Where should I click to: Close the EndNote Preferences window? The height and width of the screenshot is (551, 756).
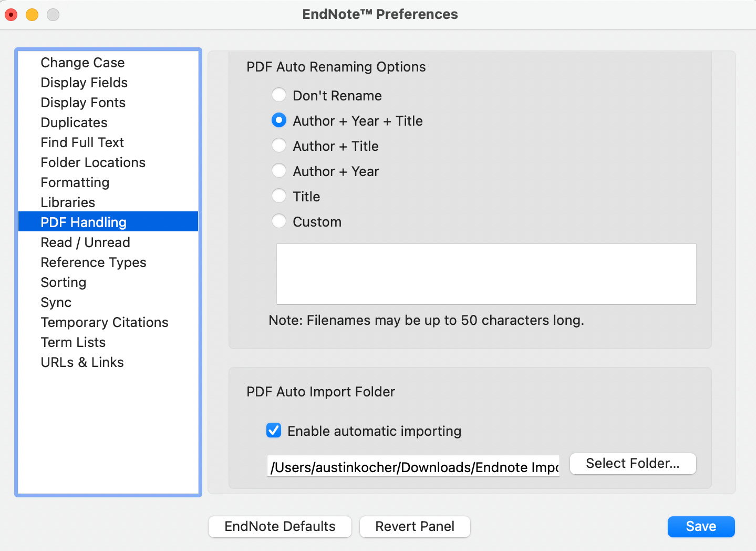coord(11,15)
